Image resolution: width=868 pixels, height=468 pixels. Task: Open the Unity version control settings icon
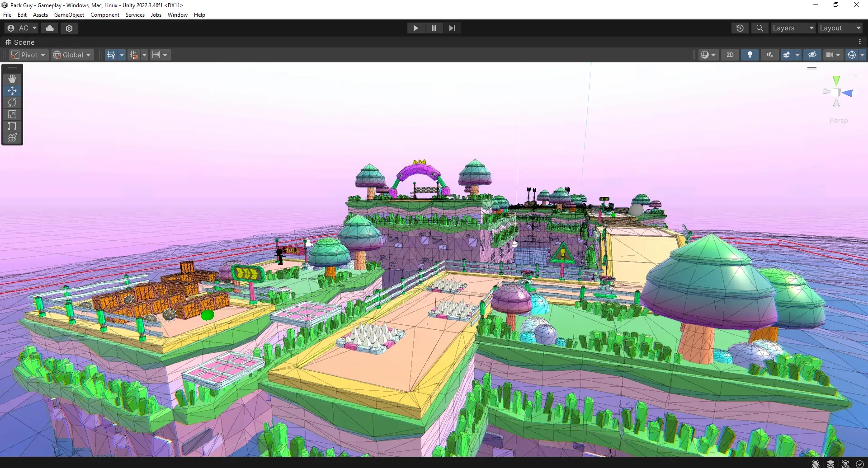point(69,28)
